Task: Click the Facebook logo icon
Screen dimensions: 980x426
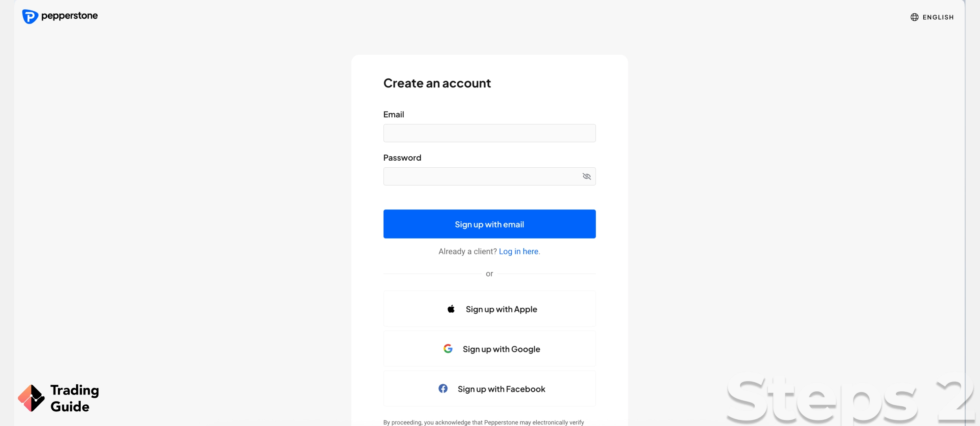Action: click(443, 389)
